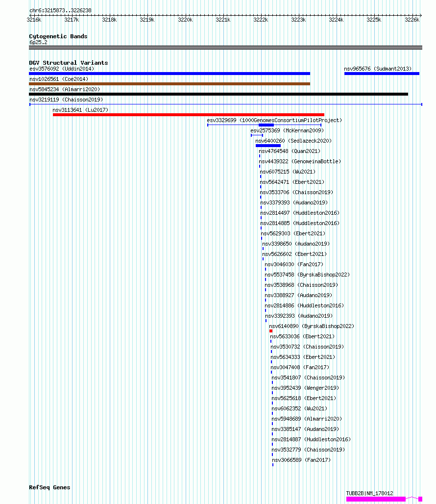Screen dimensions: 436x504
Task: Open esv3329699 (1000GenomesConsortiumPilotProject) label
Action: (x=274, y=120)
